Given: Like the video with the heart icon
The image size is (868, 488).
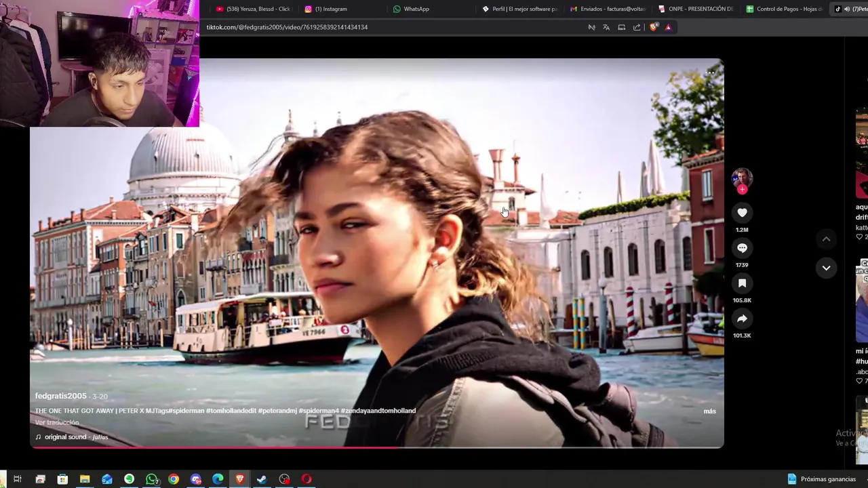Looking at the screenshot, I should coord(742,213).
